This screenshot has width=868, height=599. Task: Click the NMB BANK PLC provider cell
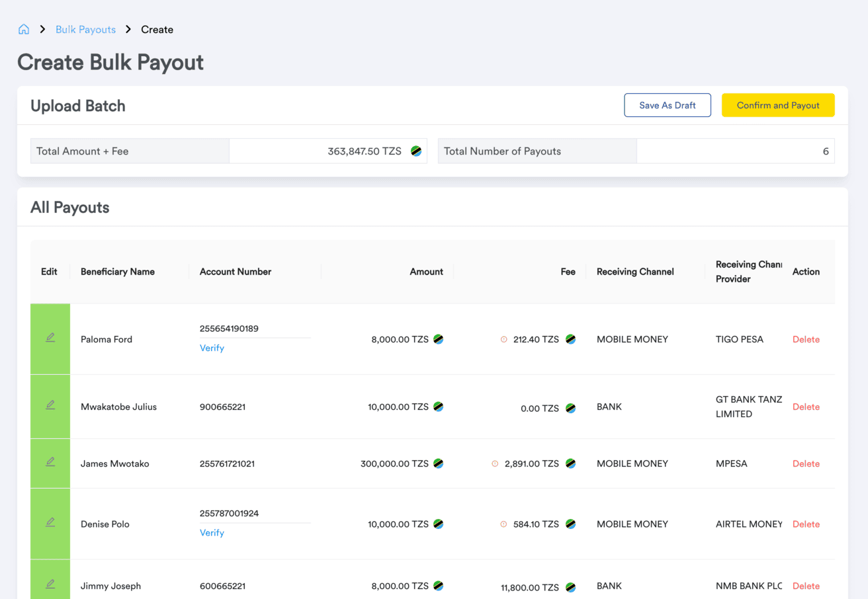[749, 586]
